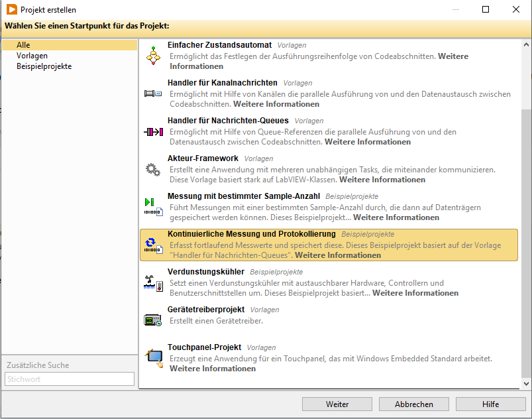Image resolution: width=532 pixels, height=419 pixels.
Task: Open Weitere Informationen for Kontinuierliche Messung
Action: click(338, 255)
